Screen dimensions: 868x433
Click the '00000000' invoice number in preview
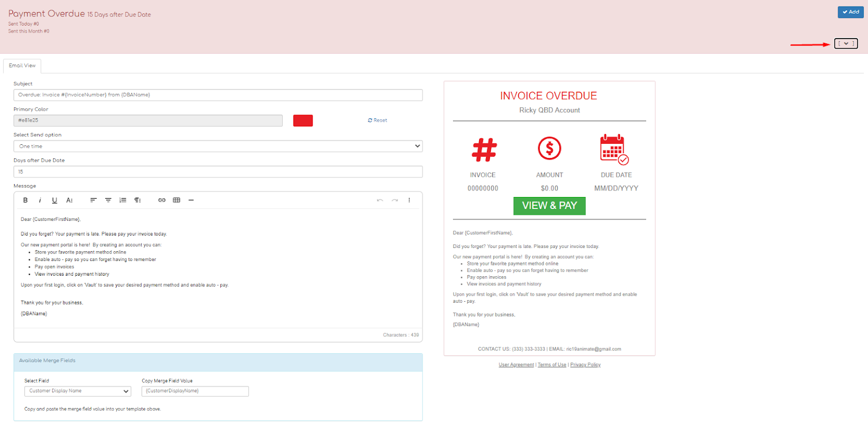pos(483,188)
